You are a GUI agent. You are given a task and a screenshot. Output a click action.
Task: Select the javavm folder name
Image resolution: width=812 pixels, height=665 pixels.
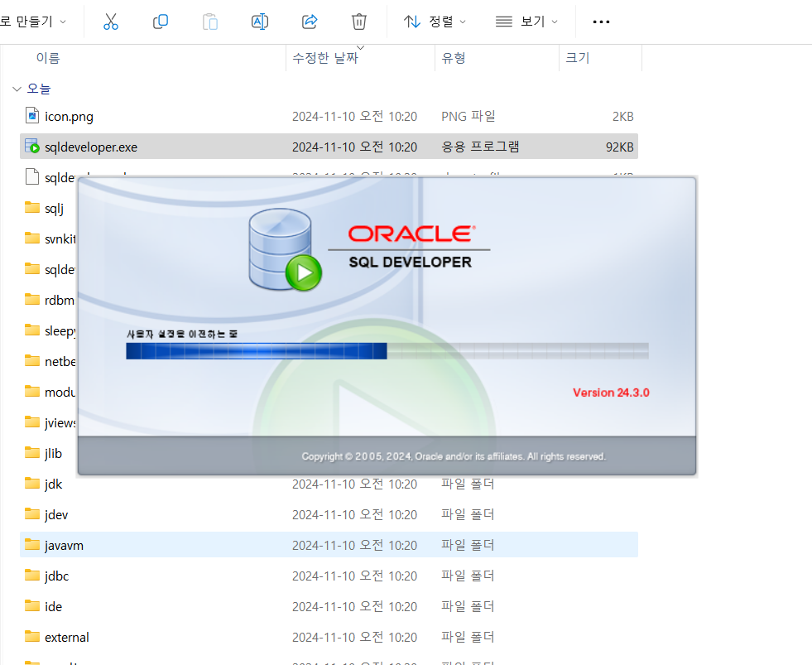click(x=64, y=545)
